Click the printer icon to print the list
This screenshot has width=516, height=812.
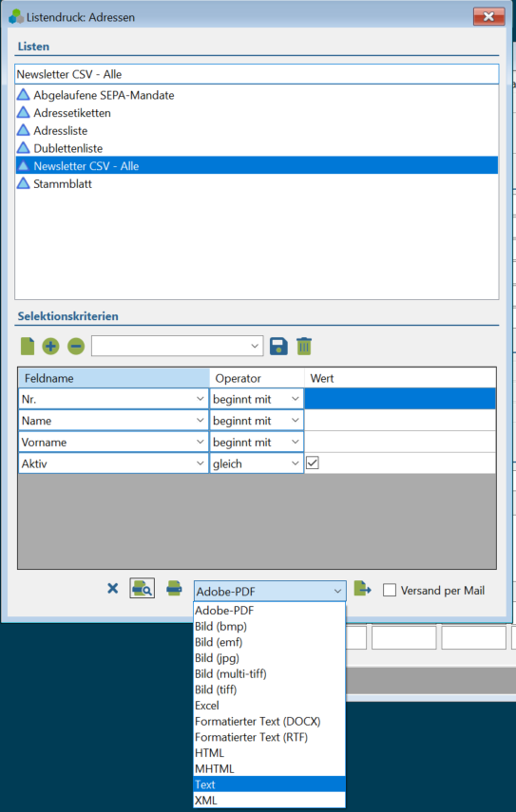pos(174,588)
